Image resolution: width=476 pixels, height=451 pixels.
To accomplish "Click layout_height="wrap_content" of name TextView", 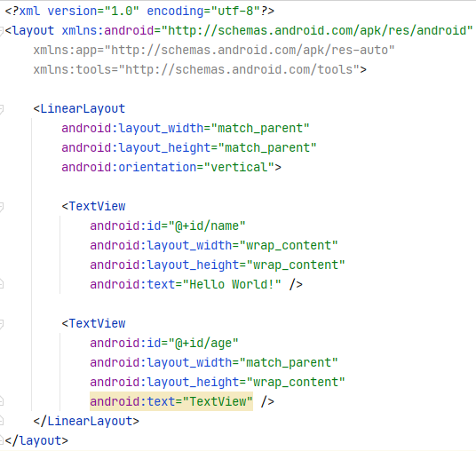I will [x=218, y=265].
